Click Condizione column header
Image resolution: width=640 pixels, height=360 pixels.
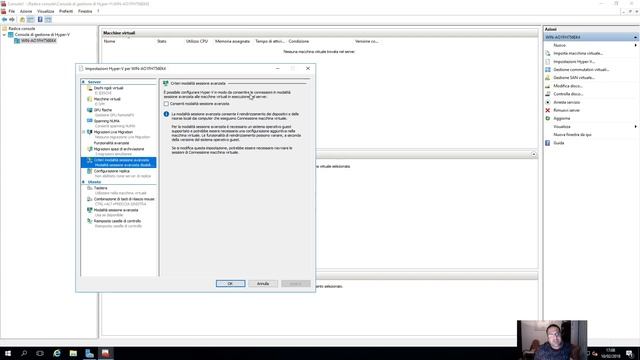coord(299,41)
